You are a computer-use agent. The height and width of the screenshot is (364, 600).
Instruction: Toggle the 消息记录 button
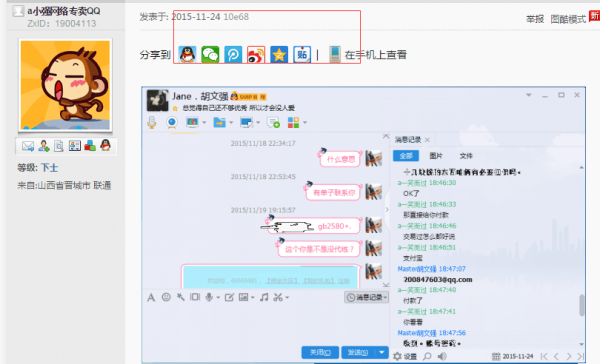[367, 297]
